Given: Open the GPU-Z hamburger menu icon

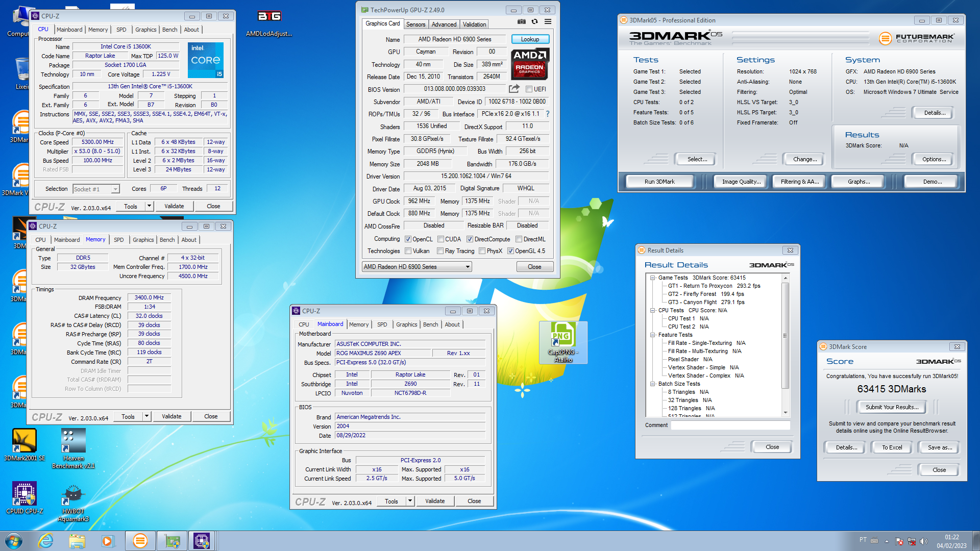Looking at the screenshot, I should [548, 22].
